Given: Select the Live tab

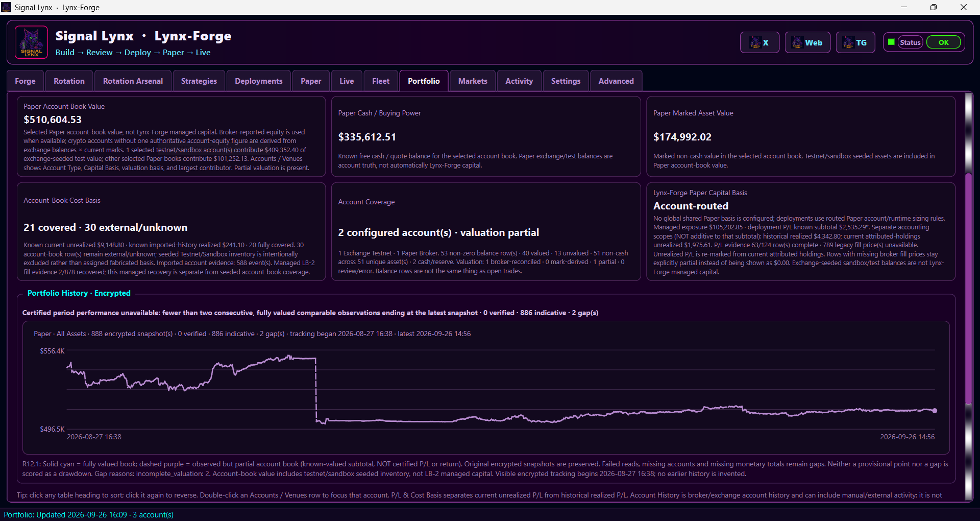Looking at the screenshot, I should click(x=347, y=81).
